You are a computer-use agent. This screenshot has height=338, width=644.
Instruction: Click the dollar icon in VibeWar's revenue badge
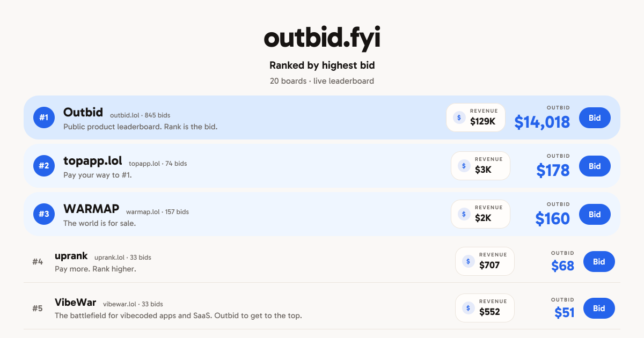(x=469, y=308)
